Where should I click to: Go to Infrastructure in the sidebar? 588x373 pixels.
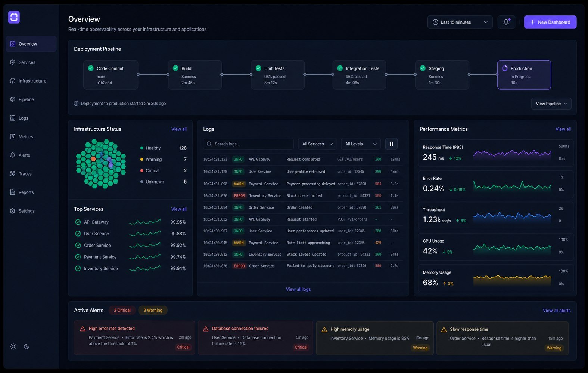[x=31, y=81]
